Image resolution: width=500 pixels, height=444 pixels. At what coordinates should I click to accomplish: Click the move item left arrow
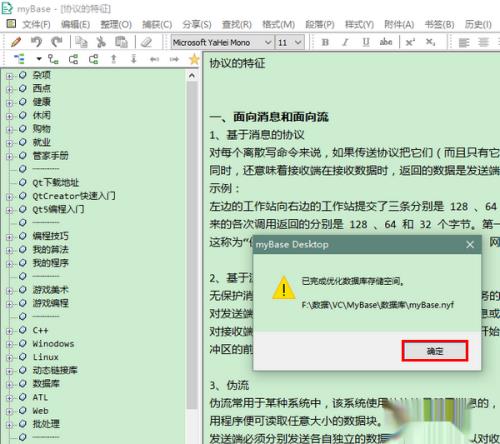click(x=154, y=59)
